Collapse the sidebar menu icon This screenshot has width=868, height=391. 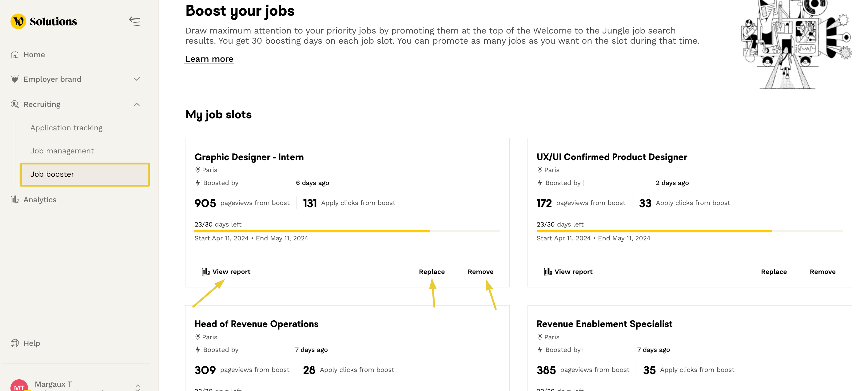click(x=134, y=22)
